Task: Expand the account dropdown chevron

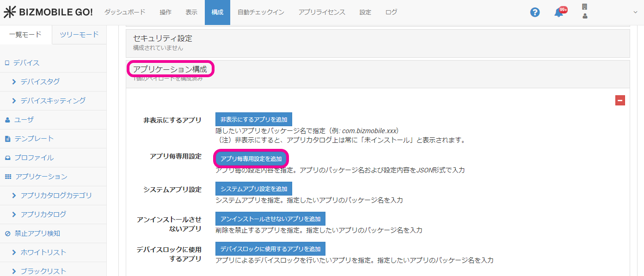Action: 634,12
